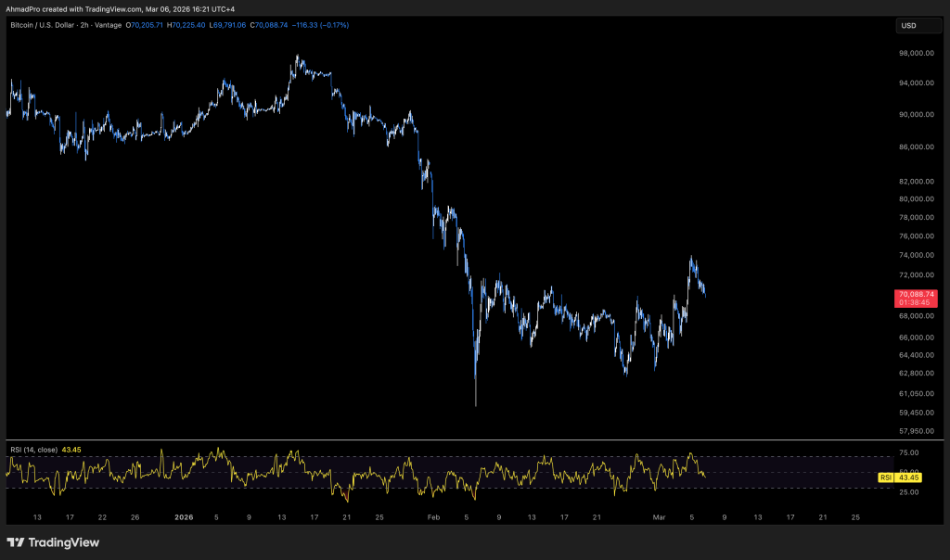
Task: Click the RSI legend value 43.45
Action: (x=71, y=450)
